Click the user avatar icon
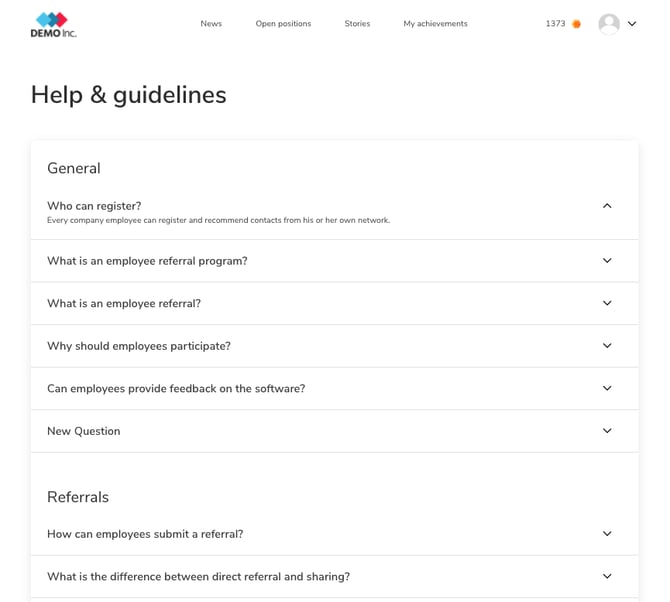Image resolution: width=670 pixels, height=602 pixels. point(608,24)
